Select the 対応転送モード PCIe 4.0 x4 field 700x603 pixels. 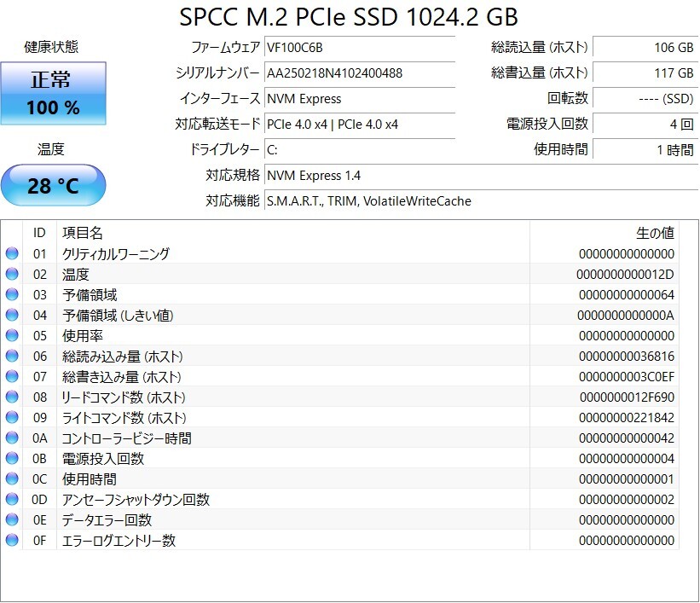[x=360, y=125]
